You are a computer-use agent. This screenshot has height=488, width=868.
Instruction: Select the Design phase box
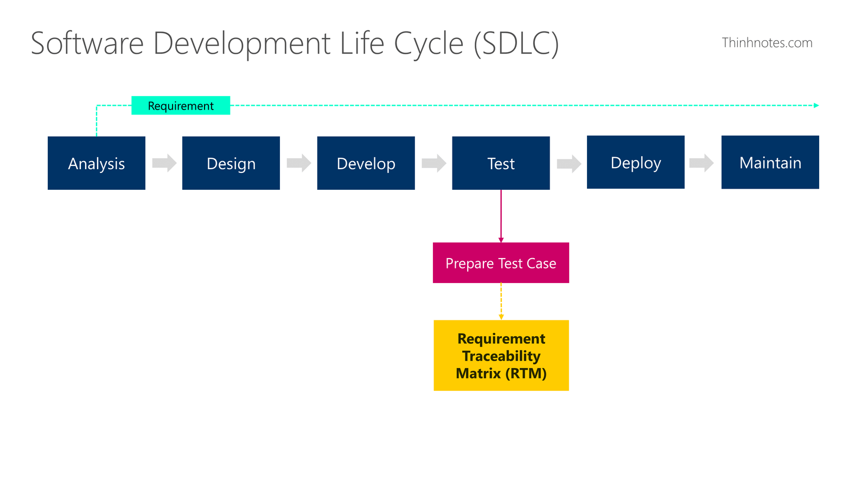pyautogui.click(x=231, y=163)
